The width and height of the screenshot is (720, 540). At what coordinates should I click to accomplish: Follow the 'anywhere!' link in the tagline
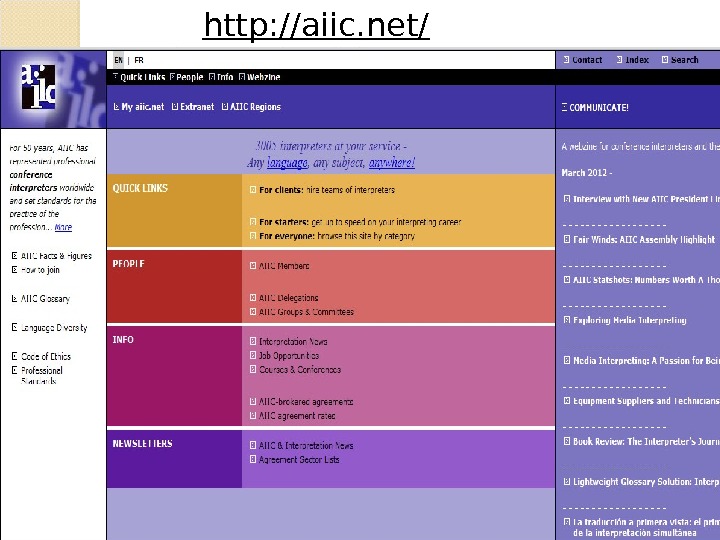click(x=392, y=163)
